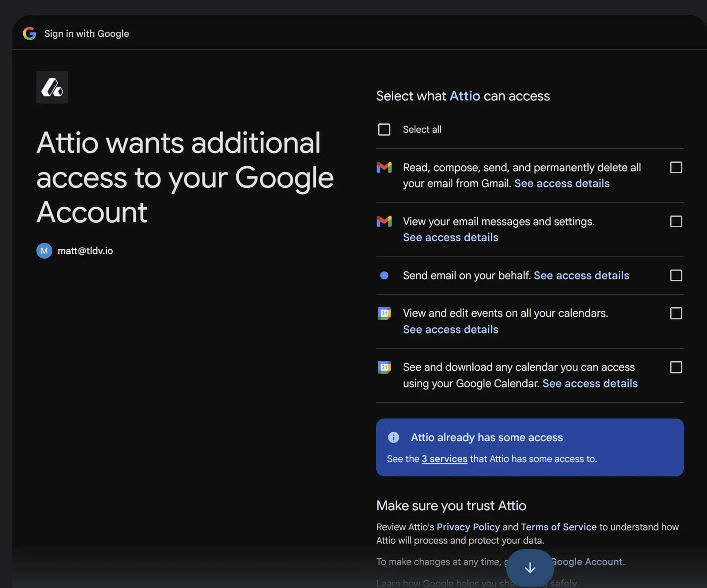707x588 pixels.
Task: Click the matt@tldv.io email address
Action: pyautogui.click(x=85, y=251)
